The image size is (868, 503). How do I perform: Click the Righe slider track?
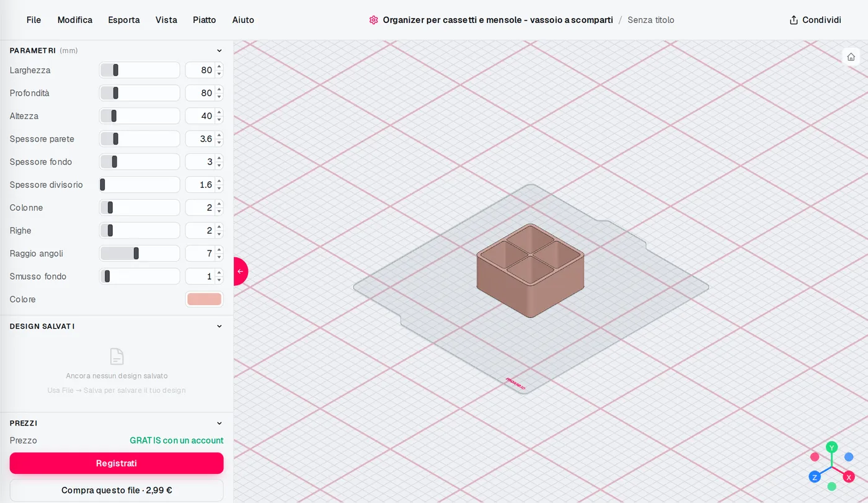tap(139, 231)
